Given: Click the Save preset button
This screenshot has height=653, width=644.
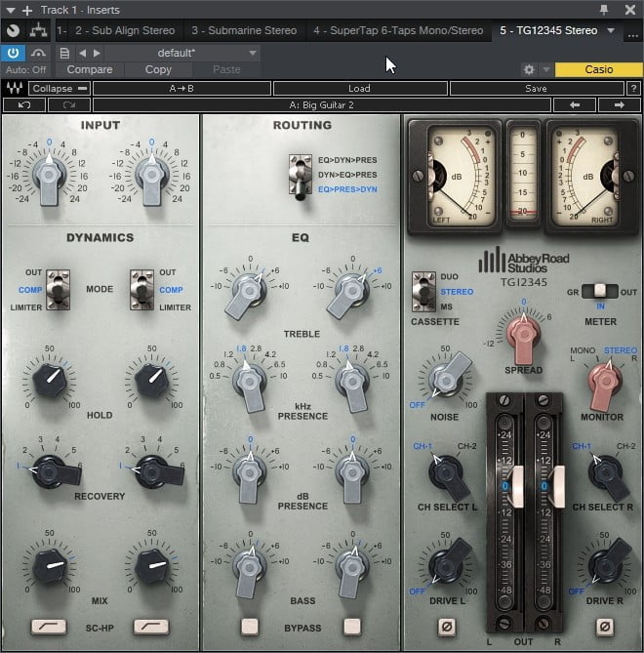Looking at the screenshot, I should click(x=537, y=88).
